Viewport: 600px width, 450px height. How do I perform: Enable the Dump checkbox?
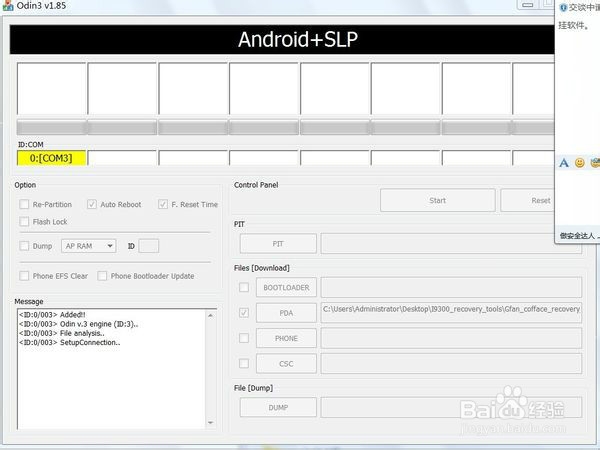pyautogui.click(x=24, y=246)
